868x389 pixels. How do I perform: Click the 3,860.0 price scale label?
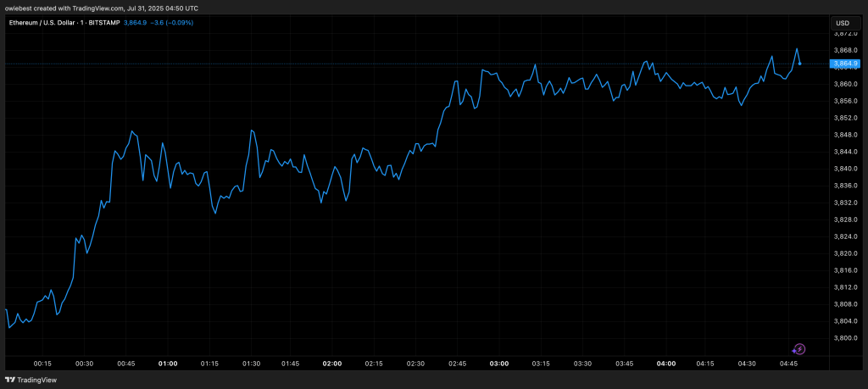[845, 84]
